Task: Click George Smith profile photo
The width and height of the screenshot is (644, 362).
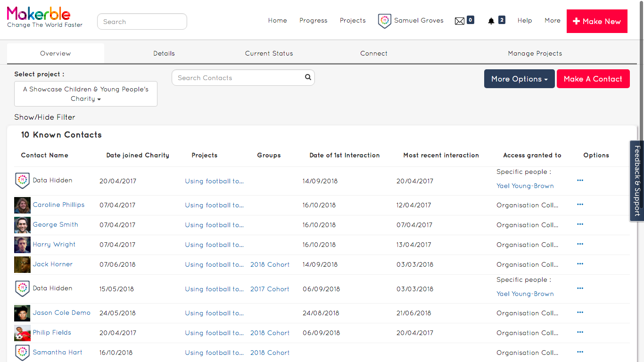Action: 22,225
